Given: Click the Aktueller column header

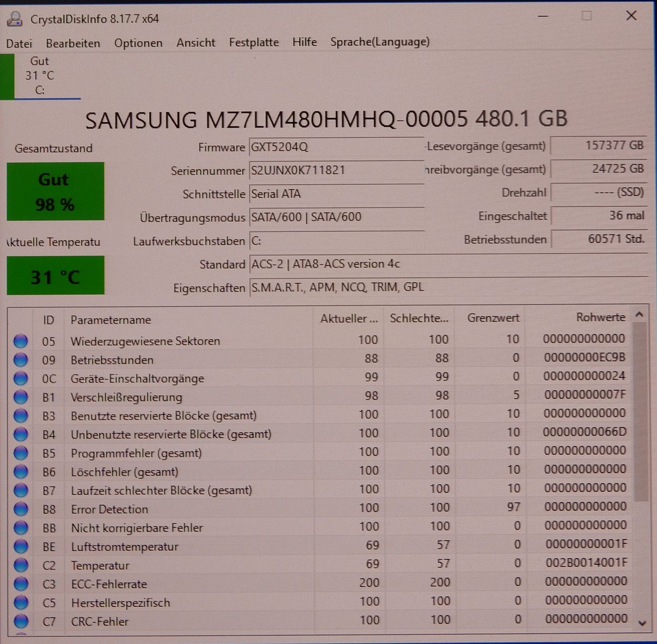Looking at the screenshot, I should click(349, 319).
